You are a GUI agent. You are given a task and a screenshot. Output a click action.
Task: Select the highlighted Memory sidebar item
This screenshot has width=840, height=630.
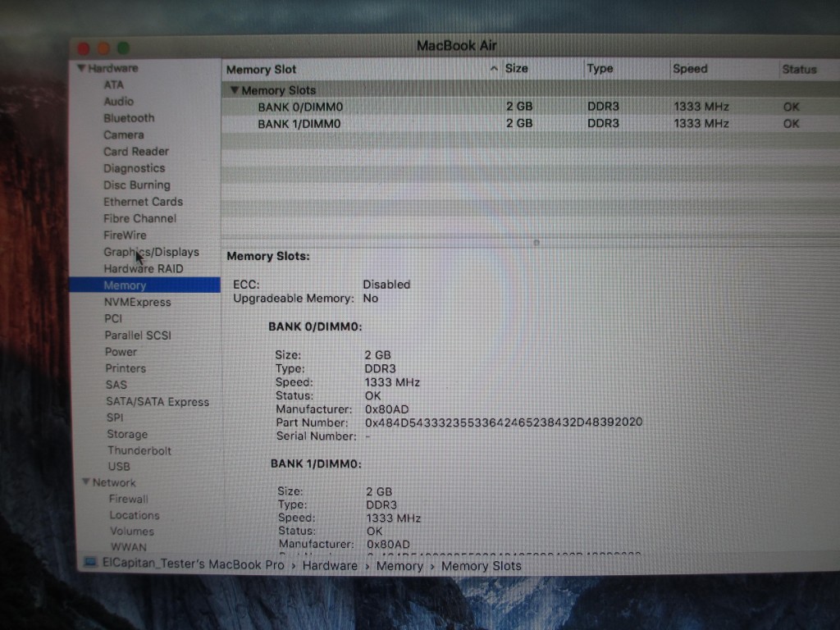point(144,285)
